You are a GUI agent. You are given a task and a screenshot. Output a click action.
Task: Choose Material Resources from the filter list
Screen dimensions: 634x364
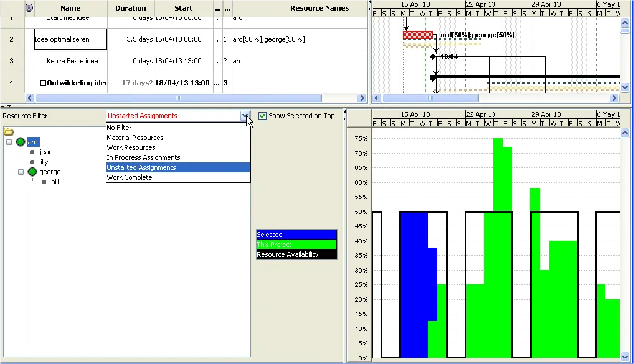pos(178,138)
